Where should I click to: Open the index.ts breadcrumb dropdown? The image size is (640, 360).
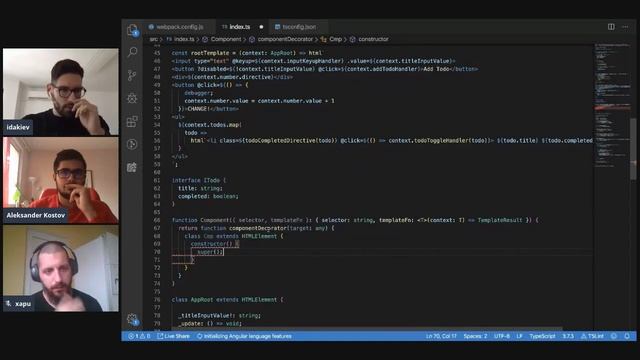[180, 39]
